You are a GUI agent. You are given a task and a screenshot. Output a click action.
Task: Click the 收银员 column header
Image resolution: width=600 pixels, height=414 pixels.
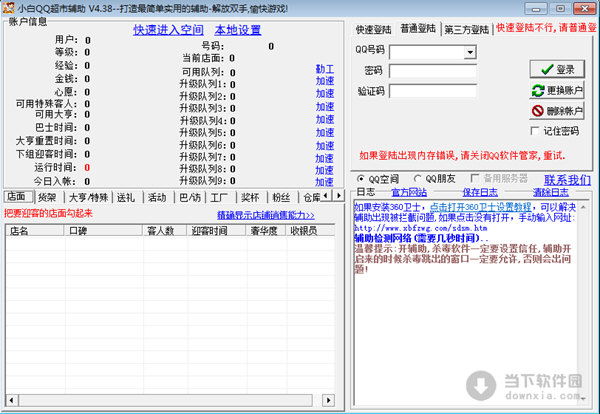point(310,231)
